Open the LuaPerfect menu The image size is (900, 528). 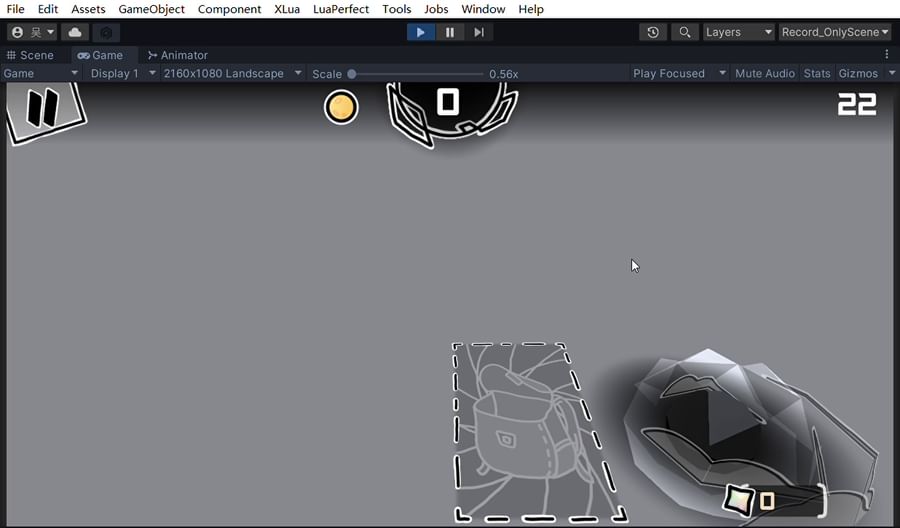[341, 9]
